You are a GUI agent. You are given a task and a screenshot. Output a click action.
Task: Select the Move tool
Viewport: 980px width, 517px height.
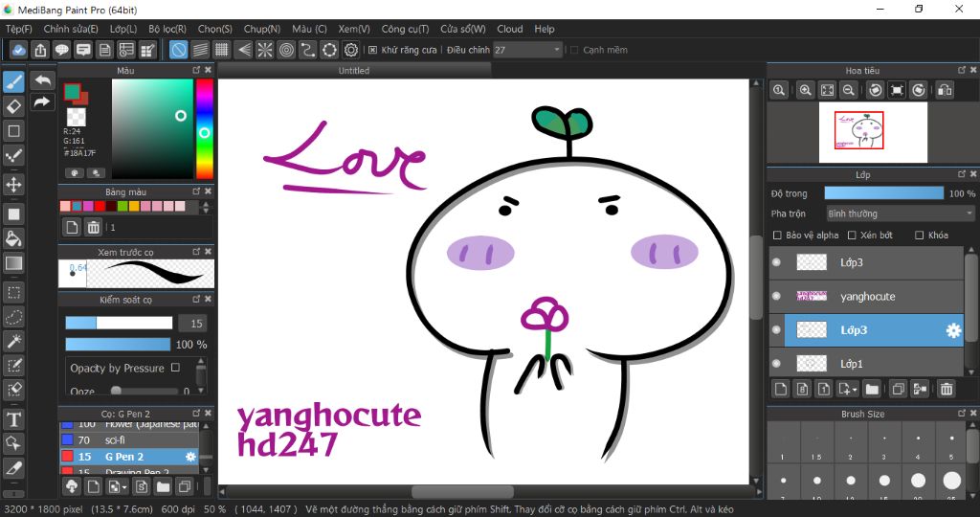point(13,185)
